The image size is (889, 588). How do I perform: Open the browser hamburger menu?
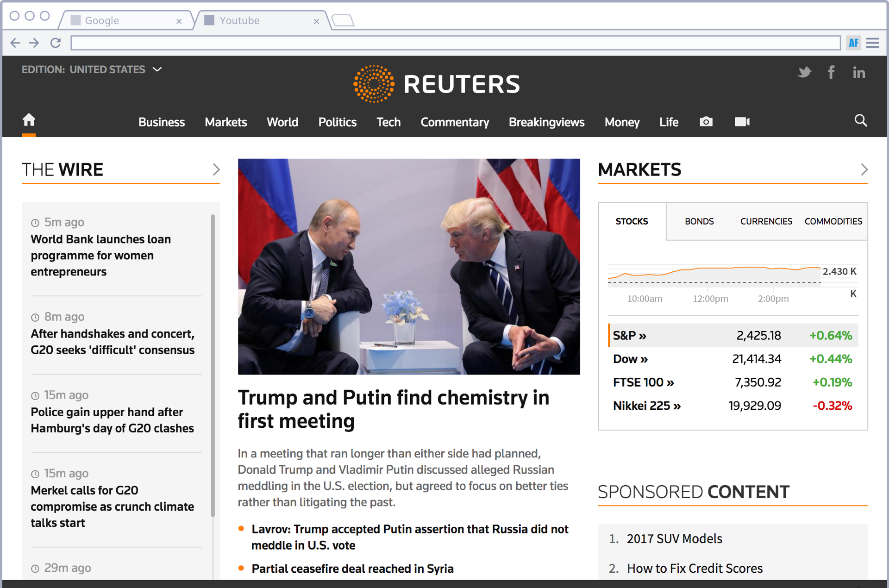point(872,43)
